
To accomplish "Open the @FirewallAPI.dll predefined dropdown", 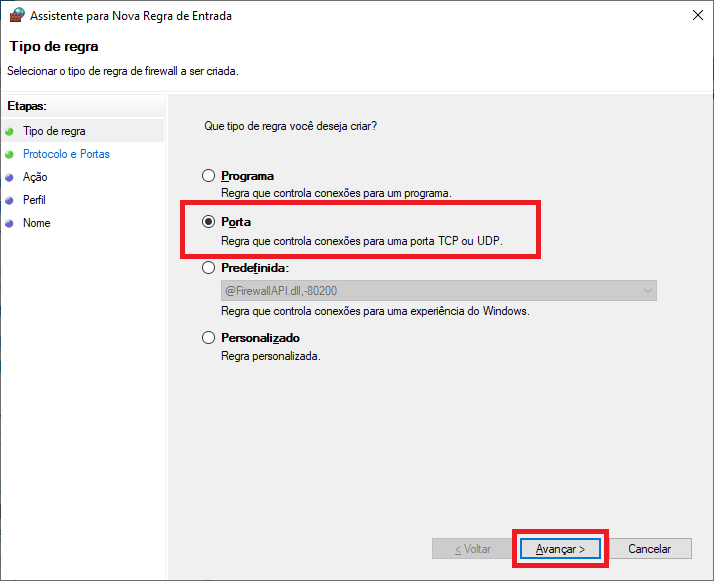I will pyautogui.click(x=438, y=291).
